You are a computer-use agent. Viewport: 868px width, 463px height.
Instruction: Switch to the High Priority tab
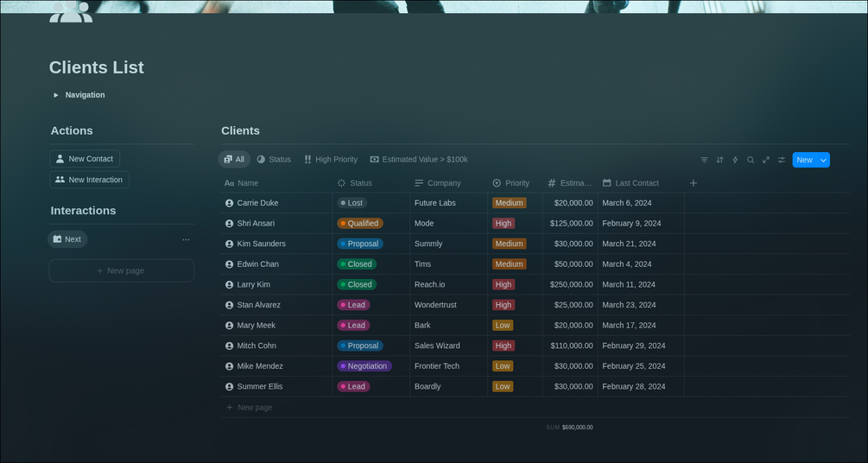[x=331, y=160]
